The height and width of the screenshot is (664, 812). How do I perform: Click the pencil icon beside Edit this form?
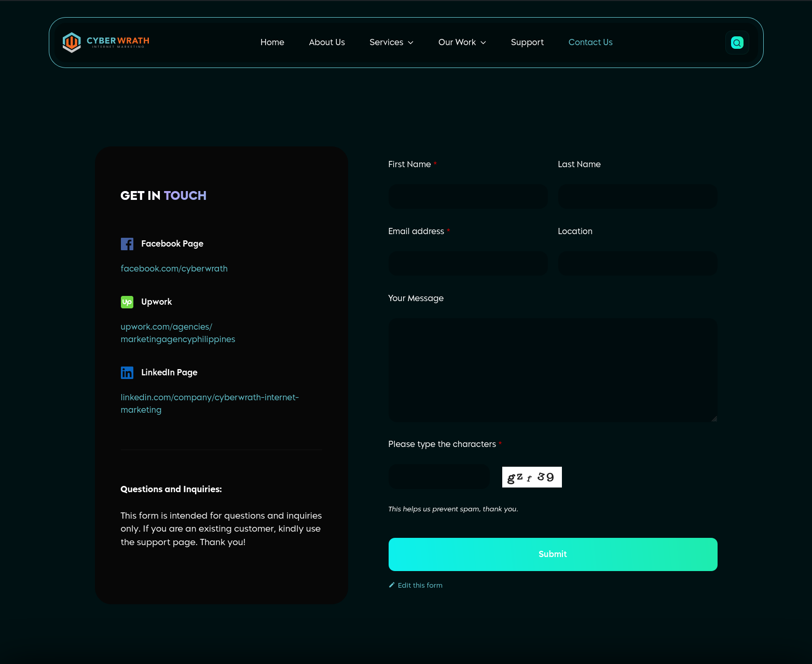[392, 585]
